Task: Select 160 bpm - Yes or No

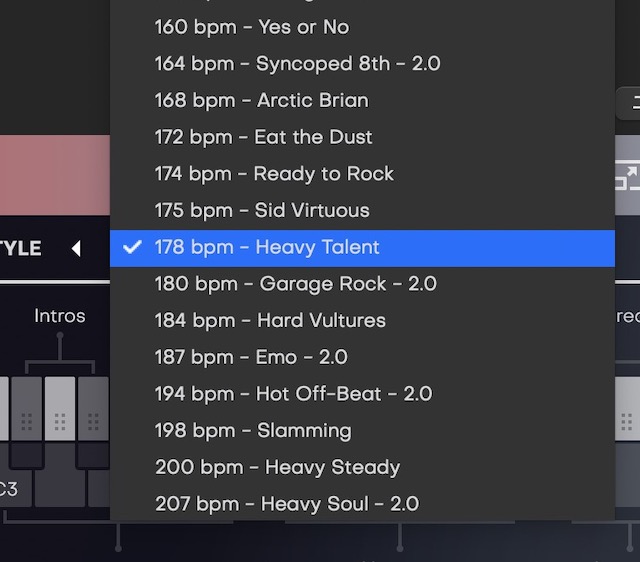Action: 252,27
